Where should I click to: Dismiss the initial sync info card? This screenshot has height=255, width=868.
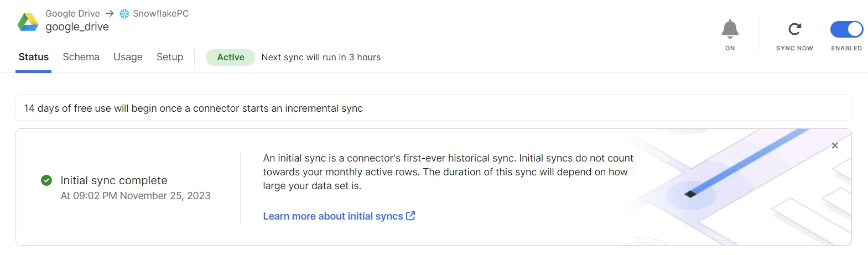(x=835, y=145)
